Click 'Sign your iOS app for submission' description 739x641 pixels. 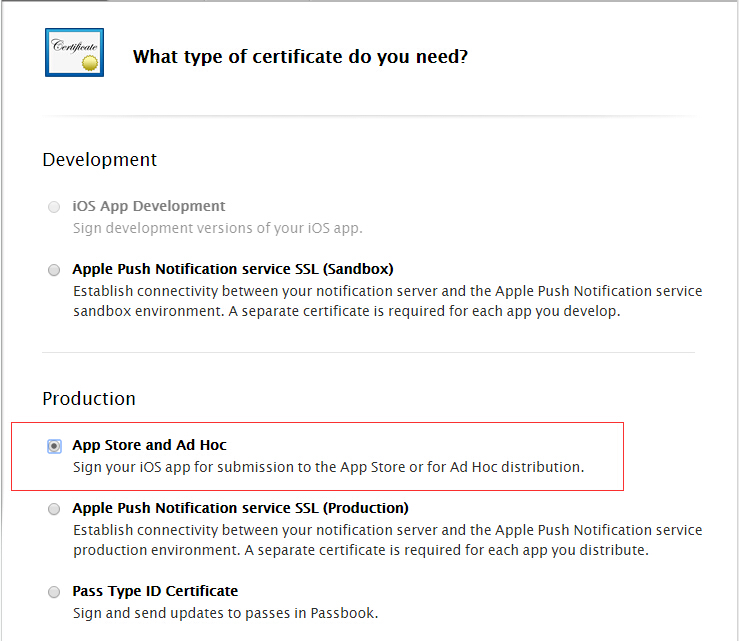[328, 467]
